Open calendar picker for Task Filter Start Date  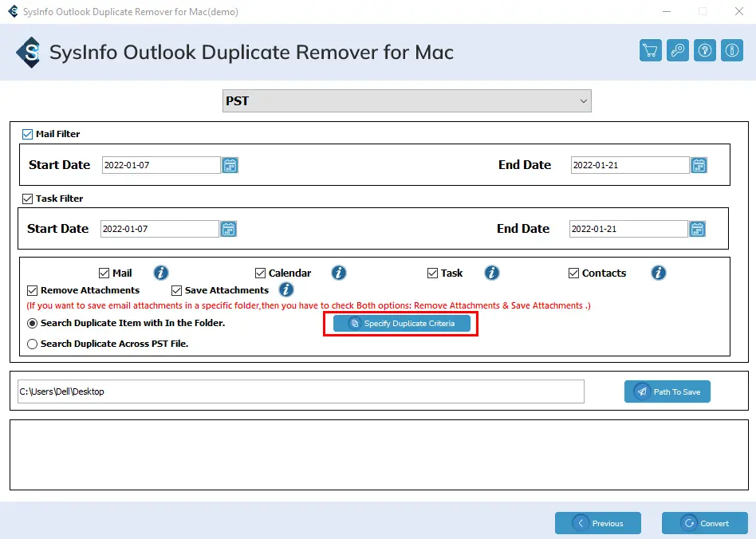pos(229,229)
